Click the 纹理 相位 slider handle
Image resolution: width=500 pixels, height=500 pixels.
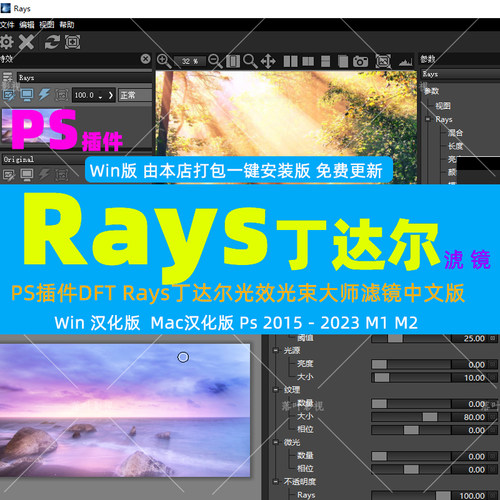coord(411,430)
